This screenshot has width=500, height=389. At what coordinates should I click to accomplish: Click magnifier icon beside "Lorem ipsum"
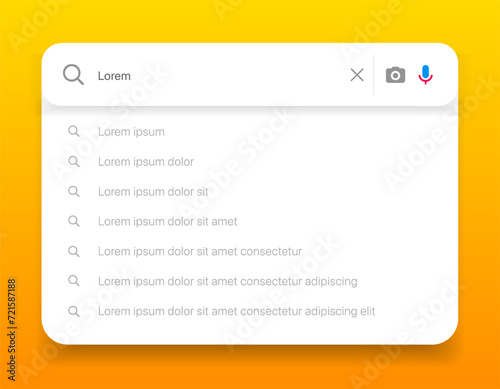click(x=74, y=131)
